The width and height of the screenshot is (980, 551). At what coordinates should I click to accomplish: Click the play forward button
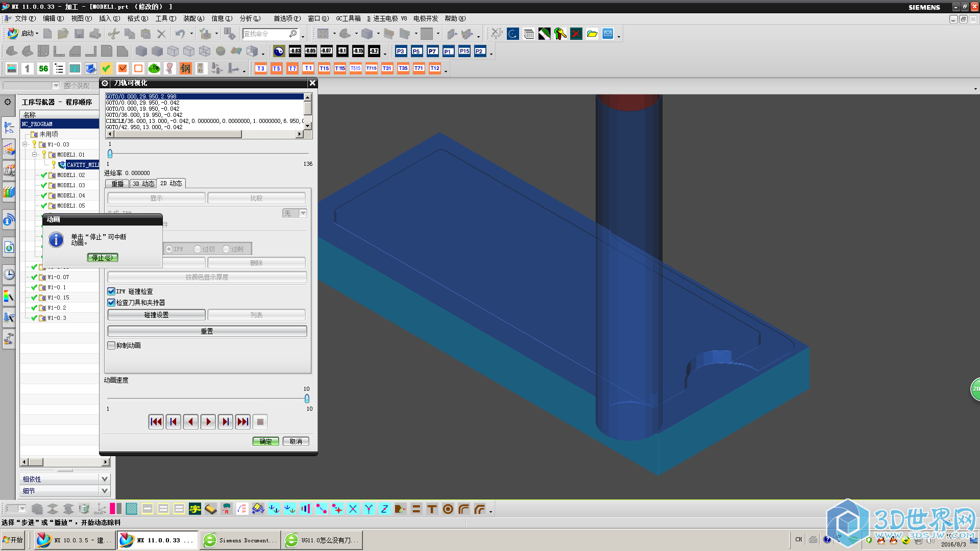pos(208,422)
